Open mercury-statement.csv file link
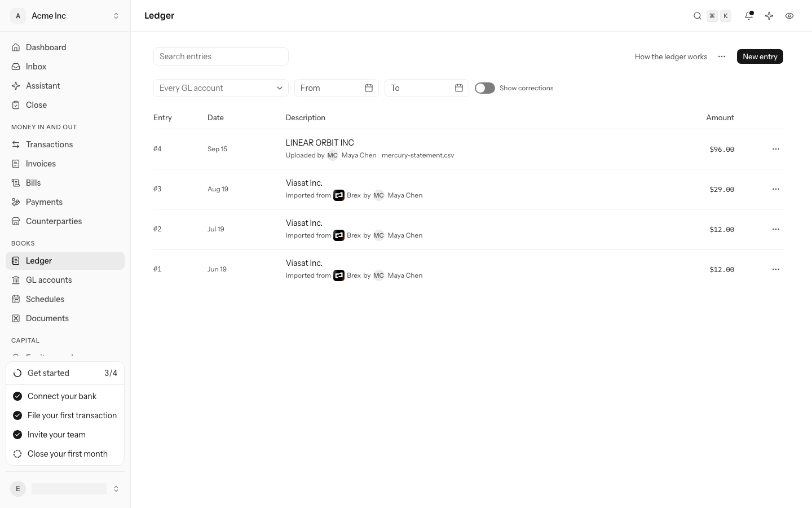Viewport: 812px width, 508px height. coord(418,155)
